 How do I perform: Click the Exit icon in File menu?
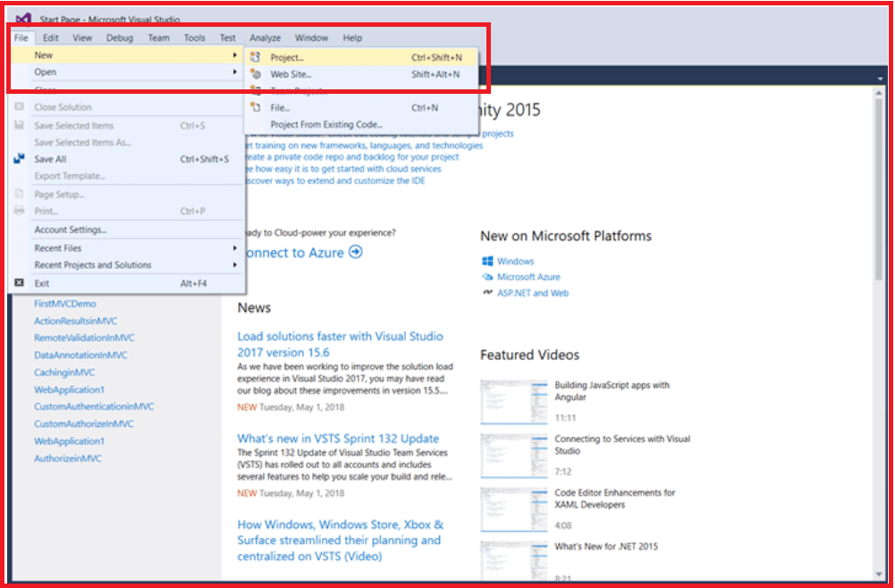pos(20,283)
